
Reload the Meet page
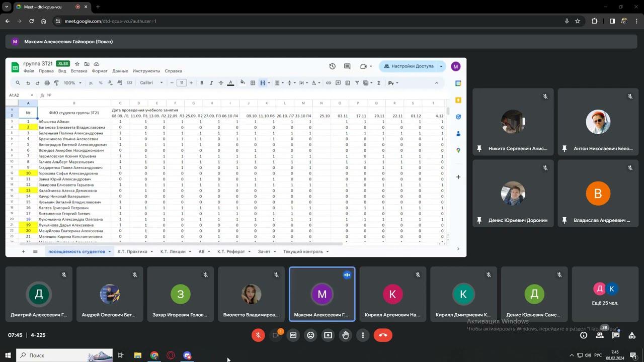point(31,21)
